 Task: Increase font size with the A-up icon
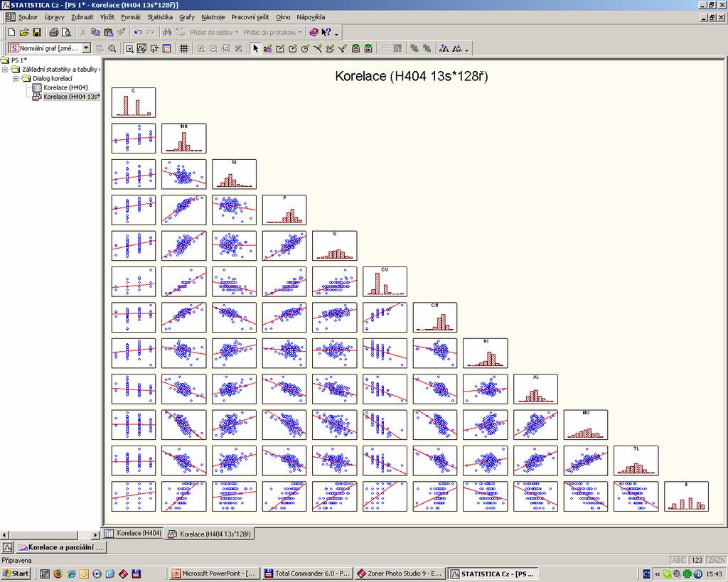[x=444, y=48]
